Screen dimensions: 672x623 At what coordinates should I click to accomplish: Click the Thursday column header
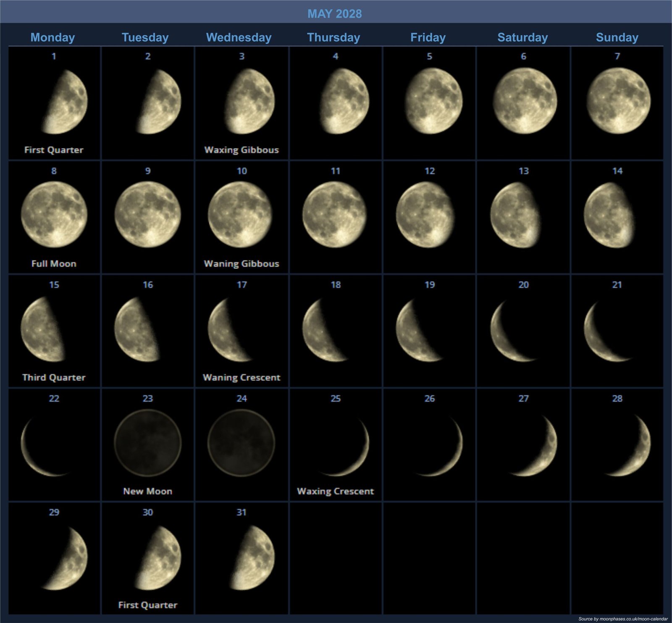click(333, 37)
